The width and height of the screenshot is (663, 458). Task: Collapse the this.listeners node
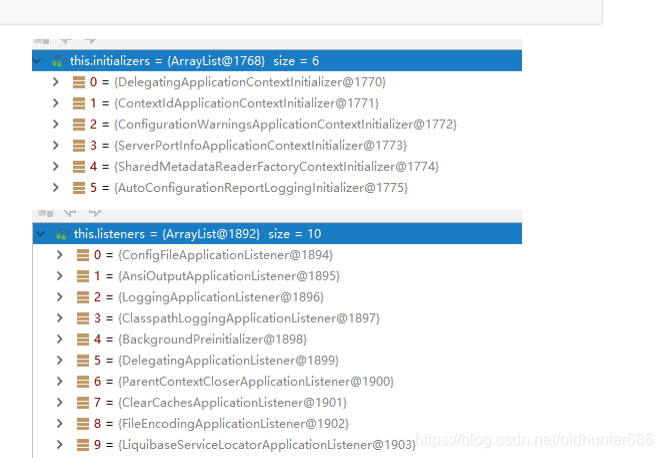[x=41, y=233]
